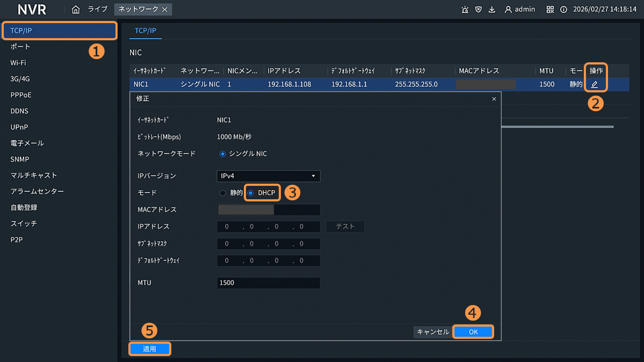Close the 修正 dialog with X
644x362 pixels.
point(494,99)
